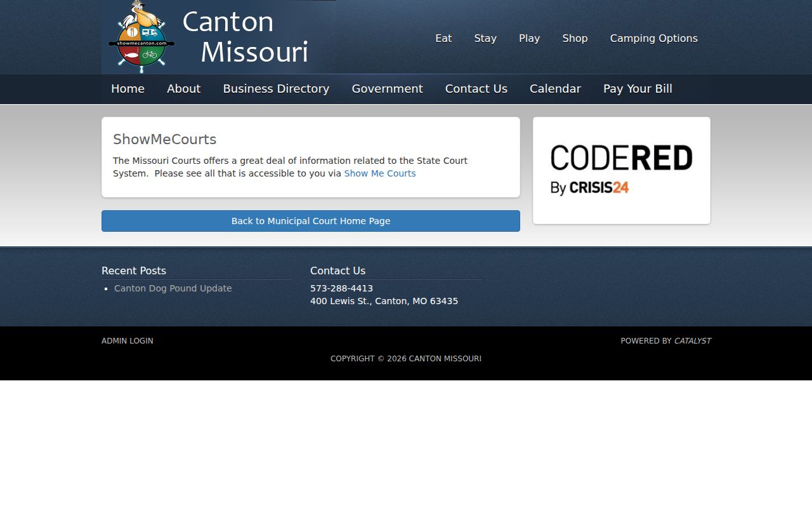Click the ShowMeCourts heading
This screenshot has width=812, height=508.
coord(164,140)
